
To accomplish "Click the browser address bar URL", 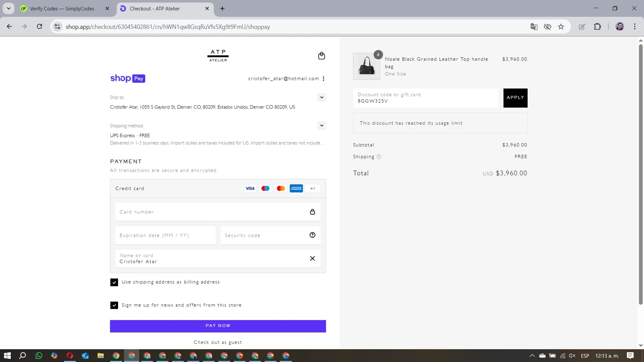I will 168,27.
